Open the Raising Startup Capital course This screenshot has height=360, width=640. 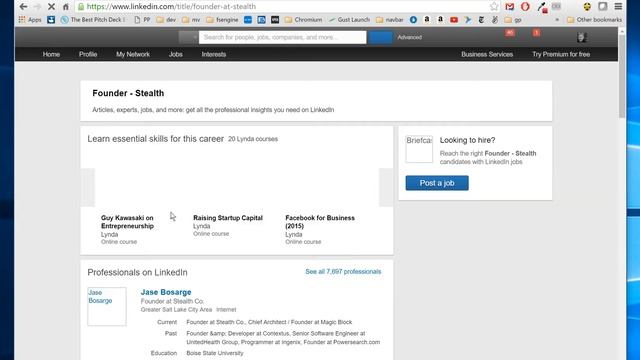click(x=228, y=218)
